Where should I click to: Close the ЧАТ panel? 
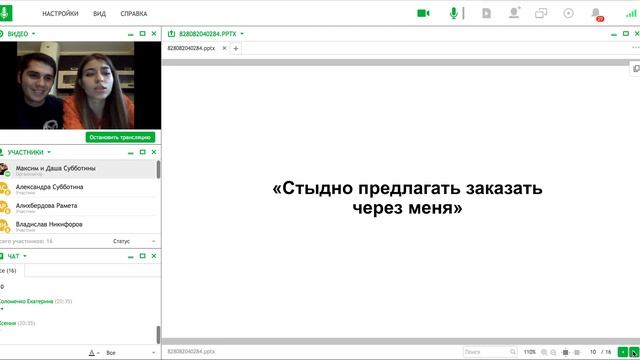(154, 256)
